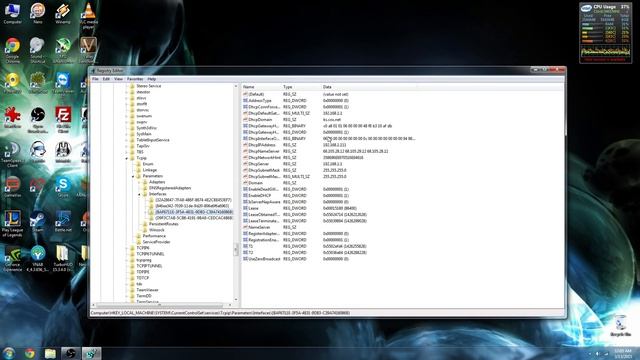
Task: Open the View menu in Registry Editor
Action: (x=118, y=79)
